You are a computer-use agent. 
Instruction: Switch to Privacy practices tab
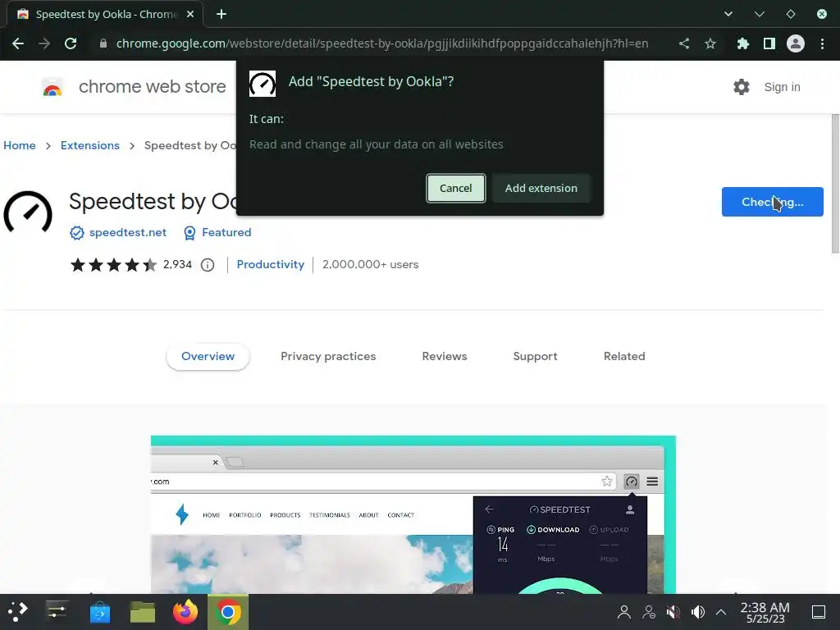pyautogui.click(x=328, y=356)
